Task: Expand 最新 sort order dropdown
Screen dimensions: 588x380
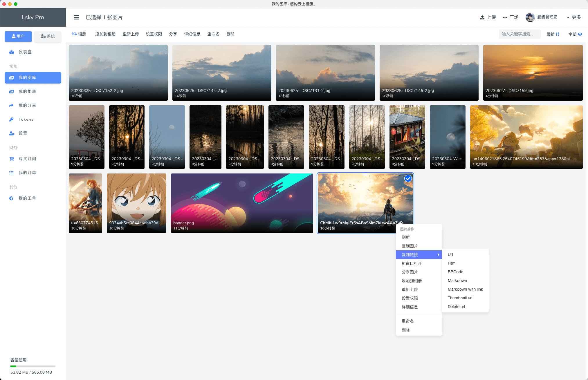Action: [553, 34]
